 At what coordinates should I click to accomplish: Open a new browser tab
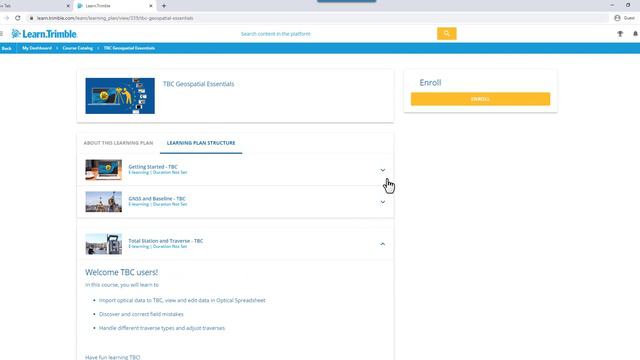click(x=164, y=6)
